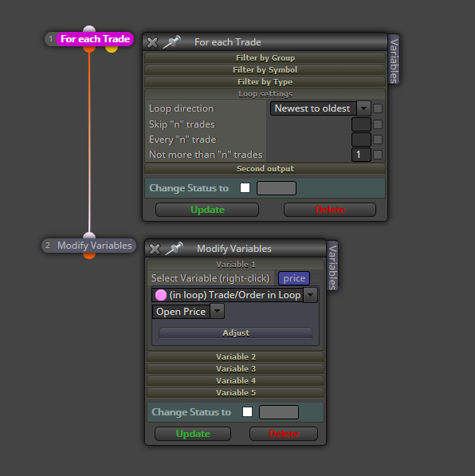Click orange output connector of For each Trade node
The width and height of the screenshot is (475, 476).
89,49
